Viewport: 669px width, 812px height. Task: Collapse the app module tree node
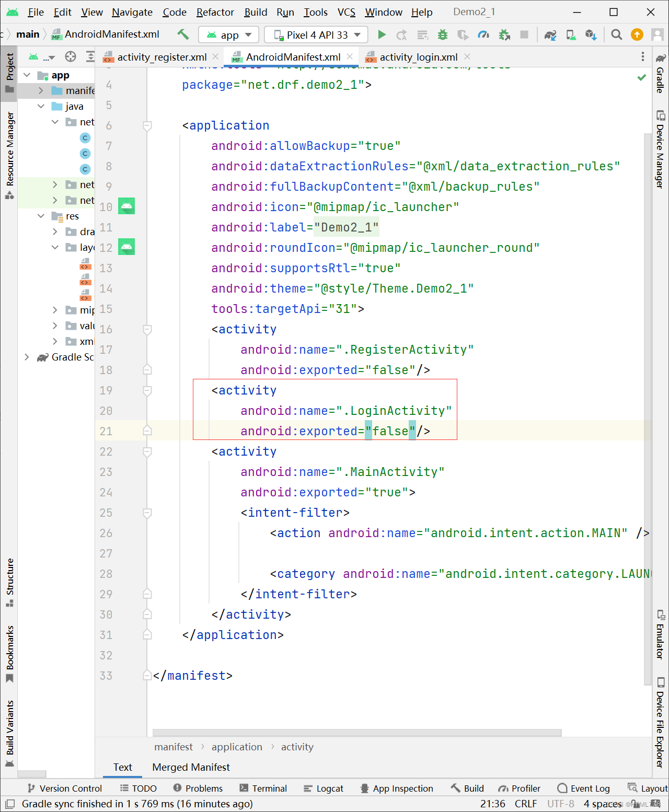coord(27,75)
